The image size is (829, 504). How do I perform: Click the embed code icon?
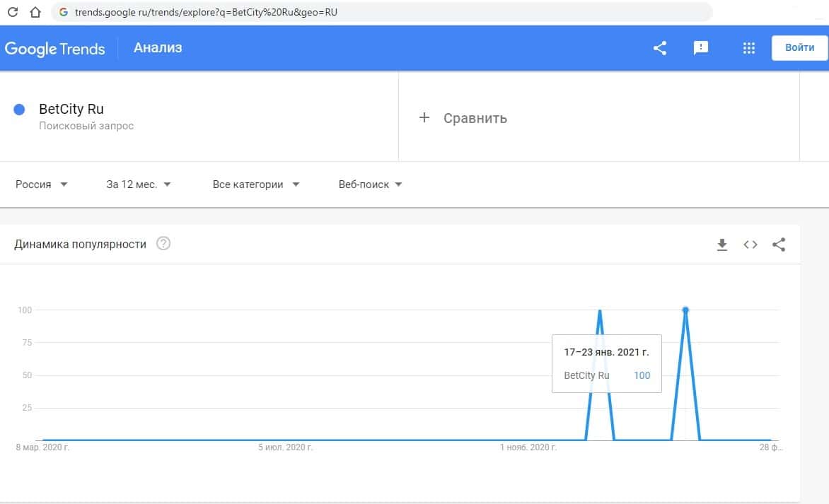pos(750,245)
